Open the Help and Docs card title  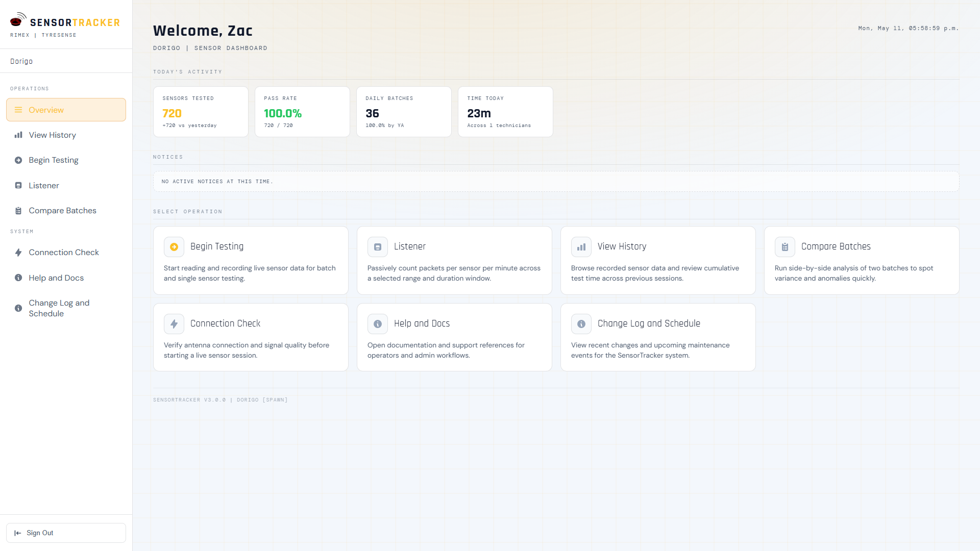pyautogui.click(x=422, y=323)
